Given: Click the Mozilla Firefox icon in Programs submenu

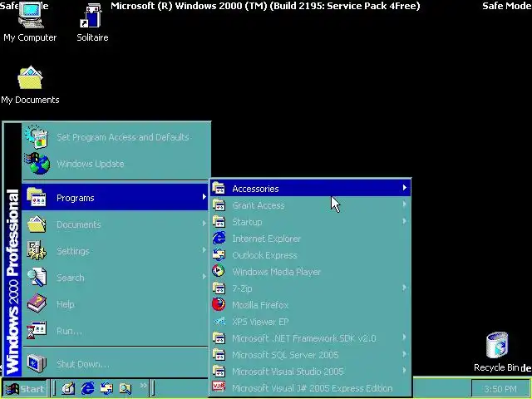Looking at the screenshot, I should pos(219,305).
